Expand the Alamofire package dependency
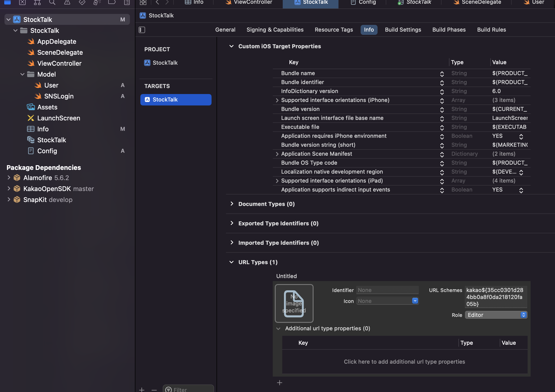The width and height of the screenshot is (555, 392). [x=9, y=178]
